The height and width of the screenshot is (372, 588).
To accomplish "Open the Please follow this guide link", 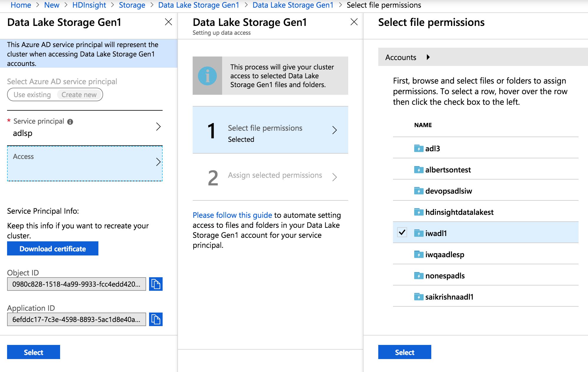I will coord(232,215).
